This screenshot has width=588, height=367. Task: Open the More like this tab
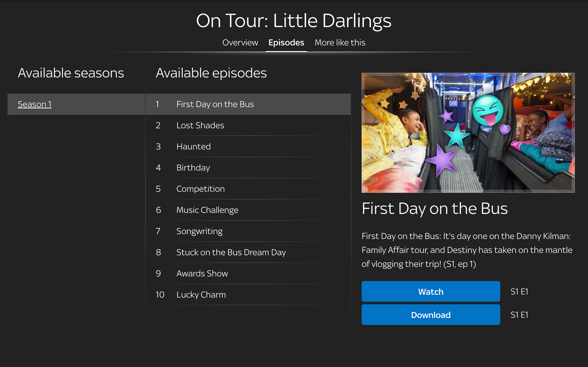tap(340, 43)
